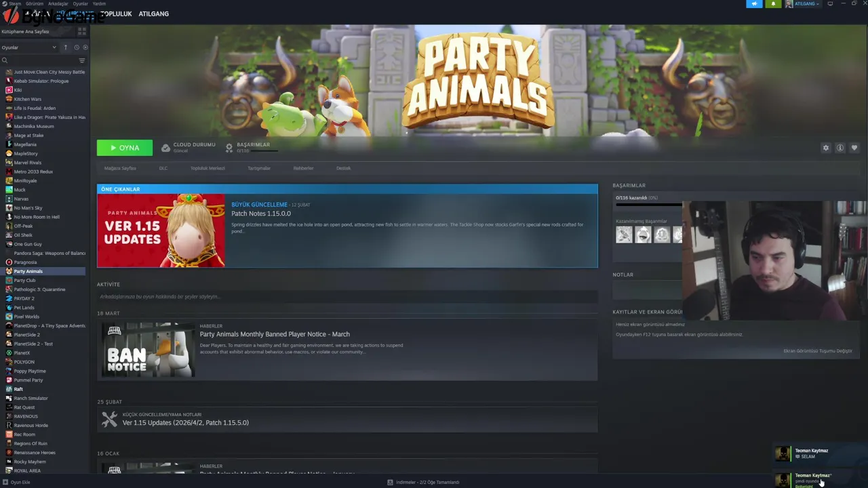Open game settings gear icon
This screenshot has height=488, width=868.
825,148
